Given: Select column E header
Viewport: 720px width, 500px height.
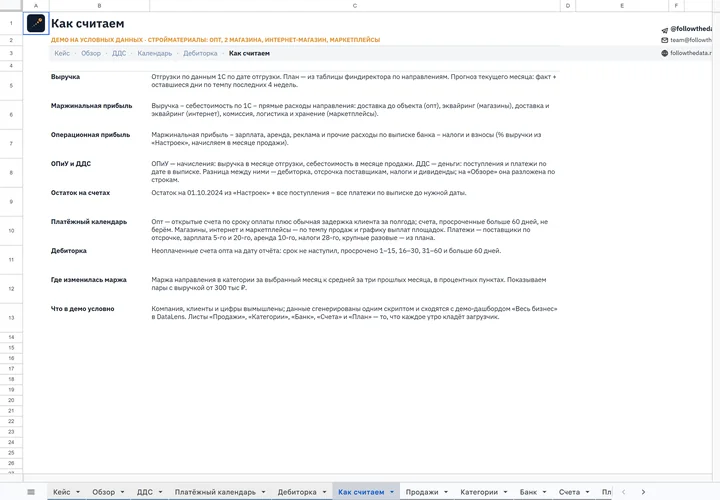Looking at the screenshot, I should [x=622, y=6].
